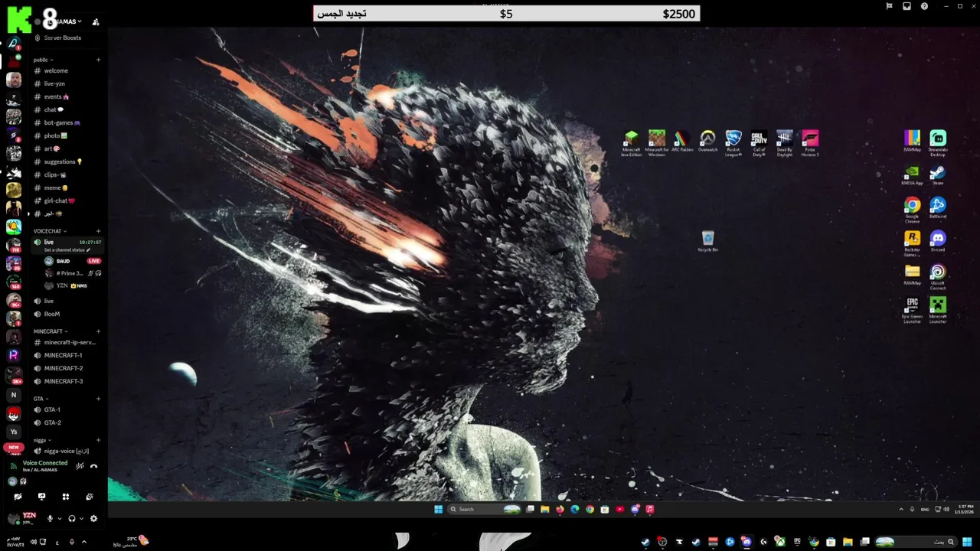Screen dimensions: 980x551
Task: Click the Rocket League desktop icon
Action: pyautogui.click(x=733, y=143)
